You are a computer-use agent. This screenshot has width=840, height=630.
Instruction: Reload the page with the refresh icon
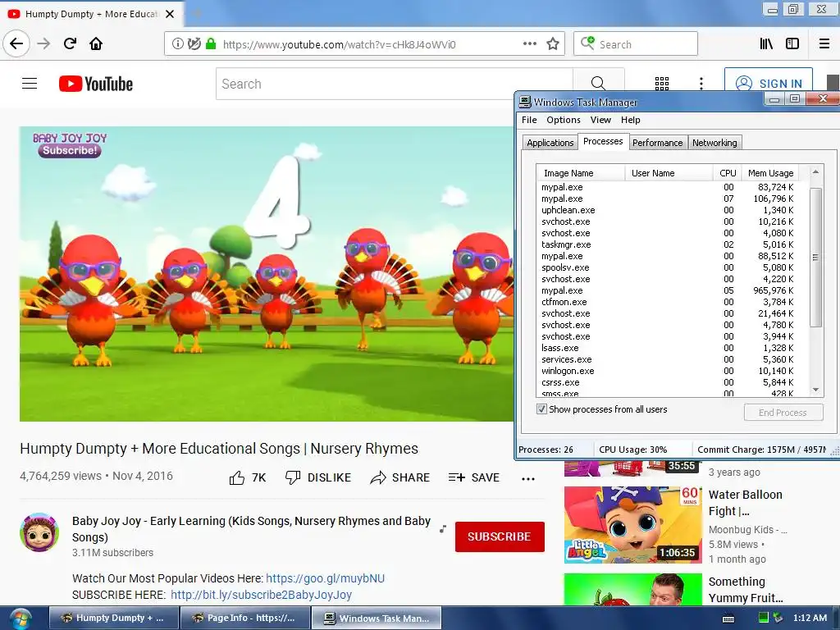70,43
